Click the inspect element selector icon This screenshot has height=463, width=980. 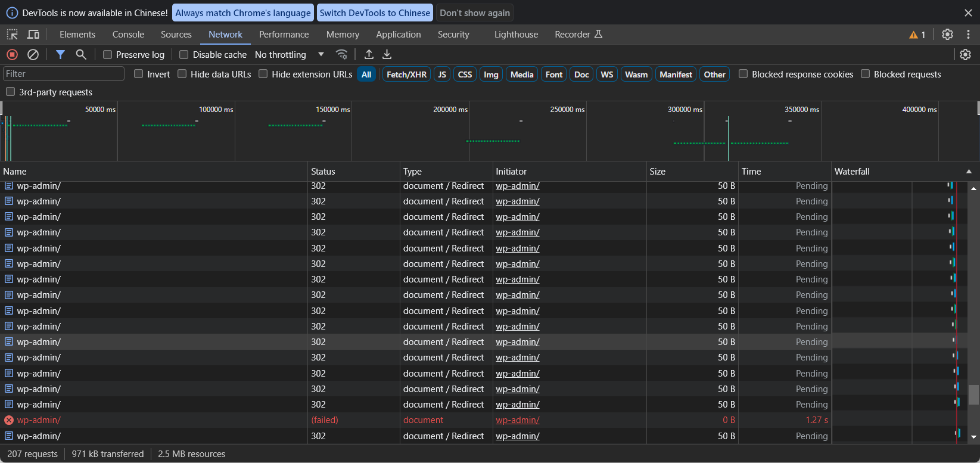13,35
